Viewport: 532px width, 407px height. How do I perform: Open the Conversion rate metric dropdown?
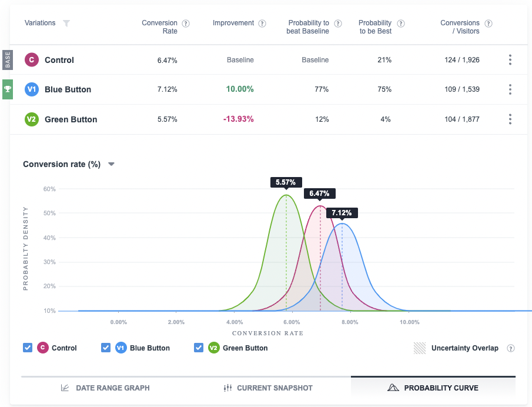point(111,165)
